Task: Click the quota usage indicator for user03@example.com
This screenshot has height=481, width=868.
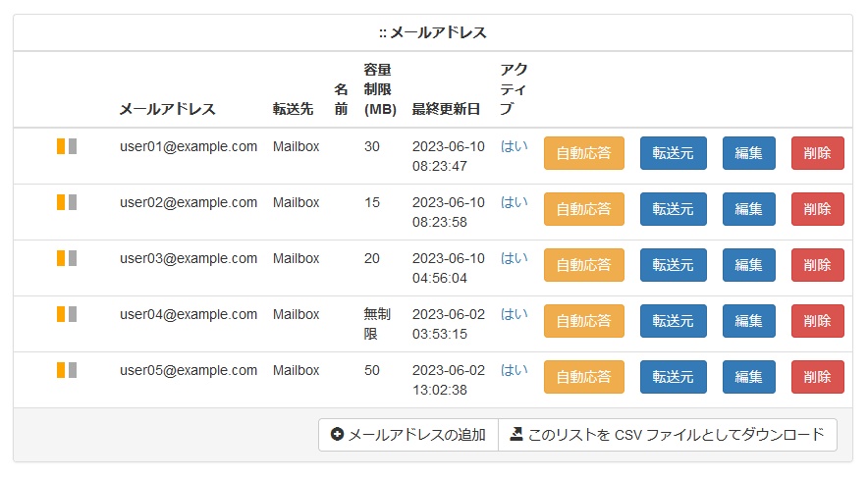Action: pyautogui.click(x=67, y=258)
